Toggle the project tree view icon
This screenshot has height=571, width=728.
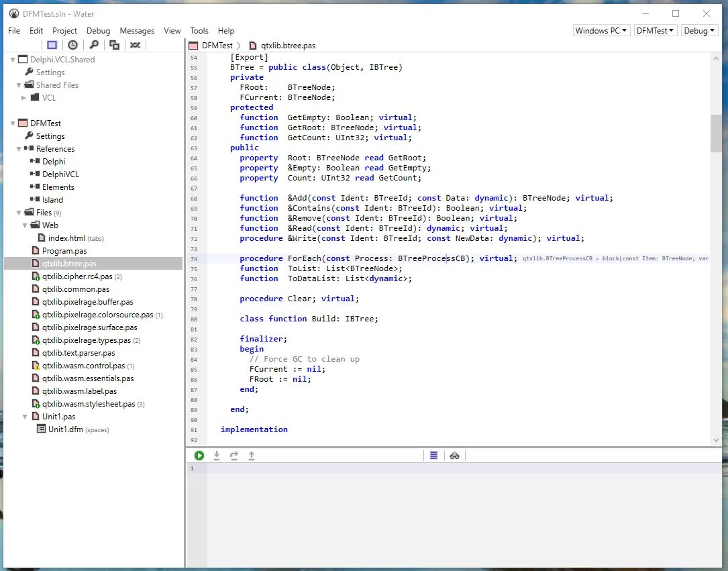[52, 45]
